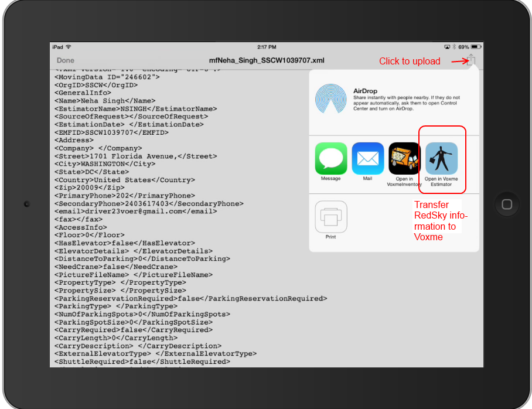
Task: Click the HasElevator false line
Action: 125,243
